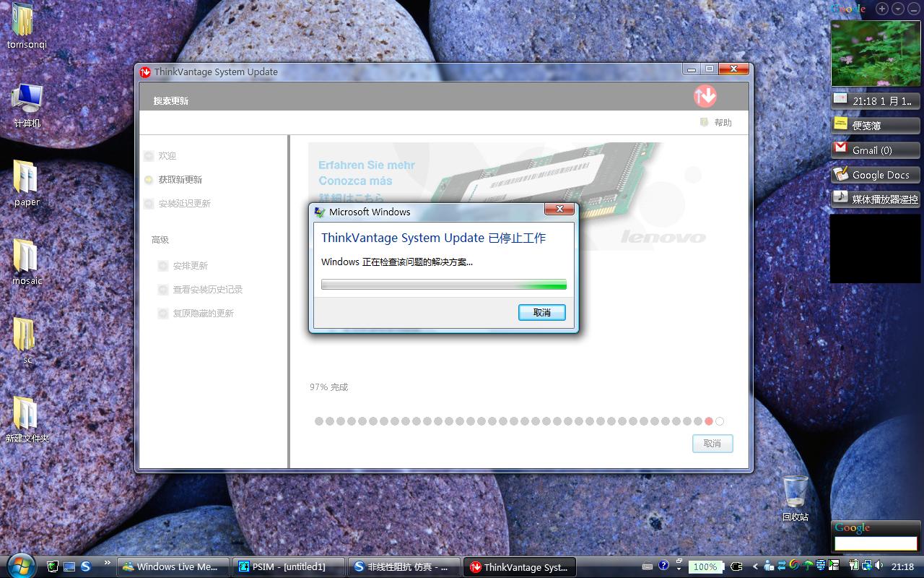Viewport: 924px width, 578px height.
Task: Click the Lenovo memory banner image
Action: (508, 197)
